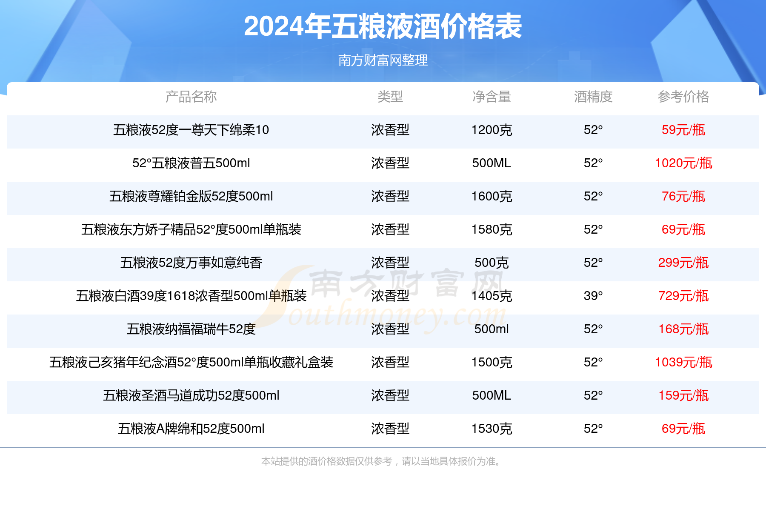The image size is (766, 532).
Task: Click the price 59元/瓶
Action: pyautogui.click(x=683, y=130)
